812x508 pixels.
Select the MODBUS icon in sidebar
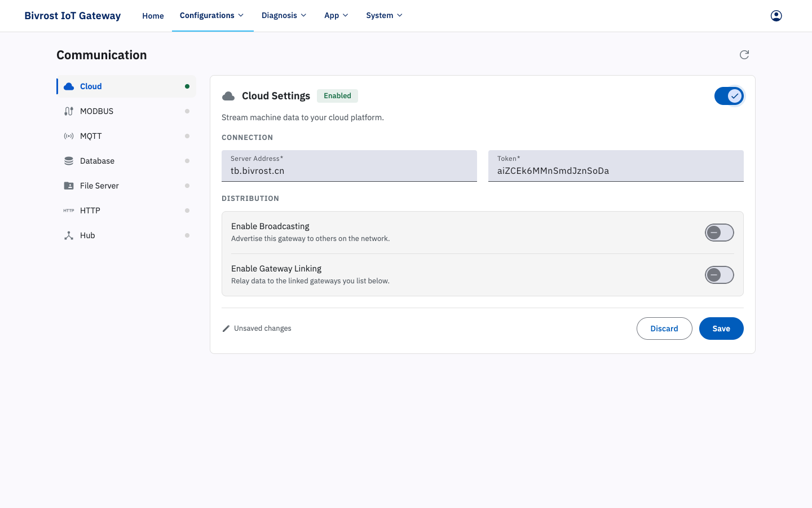coord(69,111)
